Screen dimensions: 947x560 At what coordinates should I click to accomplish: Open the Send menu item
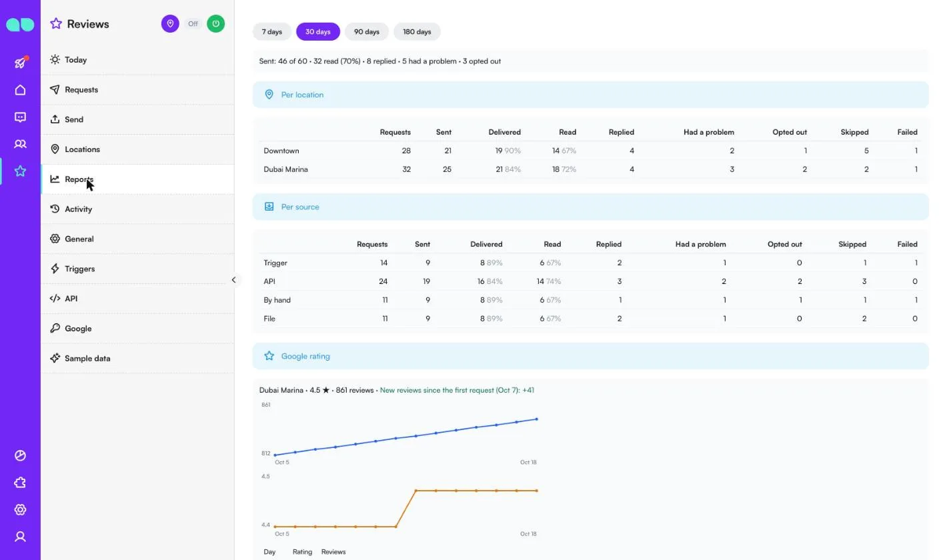[137, 119]
